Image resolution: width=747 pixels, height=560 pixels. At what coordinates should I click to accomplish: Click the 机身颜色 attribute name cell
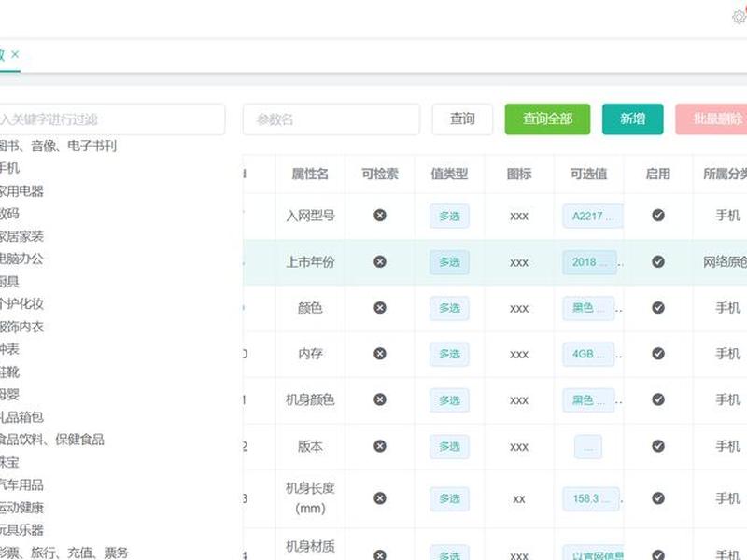point(310,400)
